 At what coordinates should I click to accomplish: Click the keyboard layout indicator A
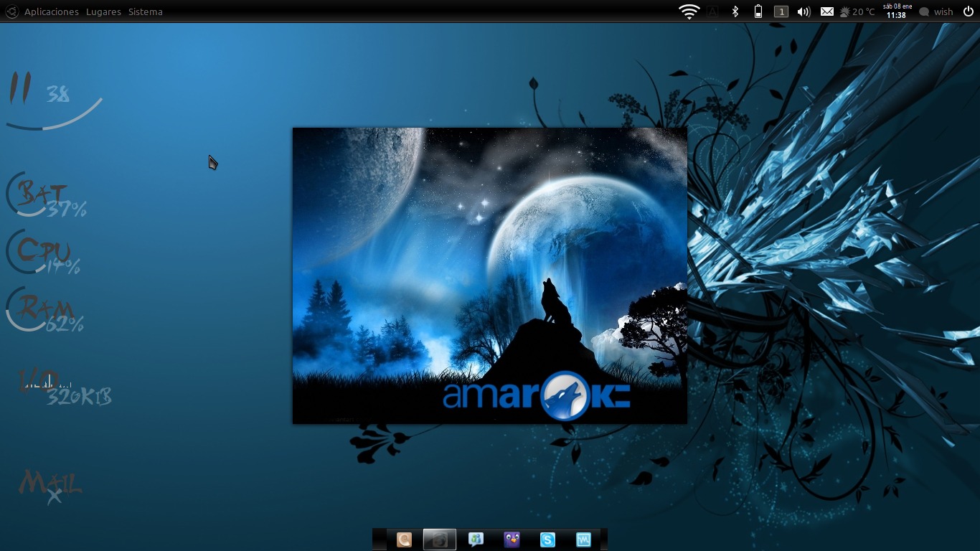click(x=712, y=11)
